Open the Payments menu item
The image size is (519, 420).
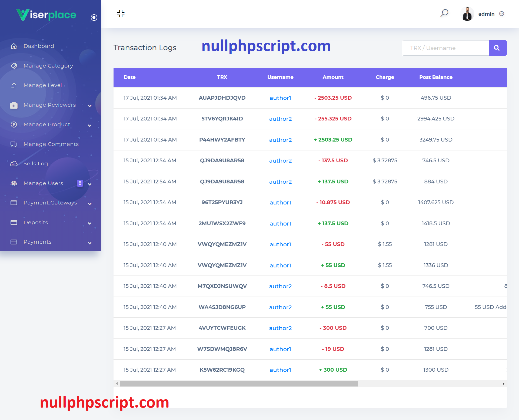coord(38,242)
